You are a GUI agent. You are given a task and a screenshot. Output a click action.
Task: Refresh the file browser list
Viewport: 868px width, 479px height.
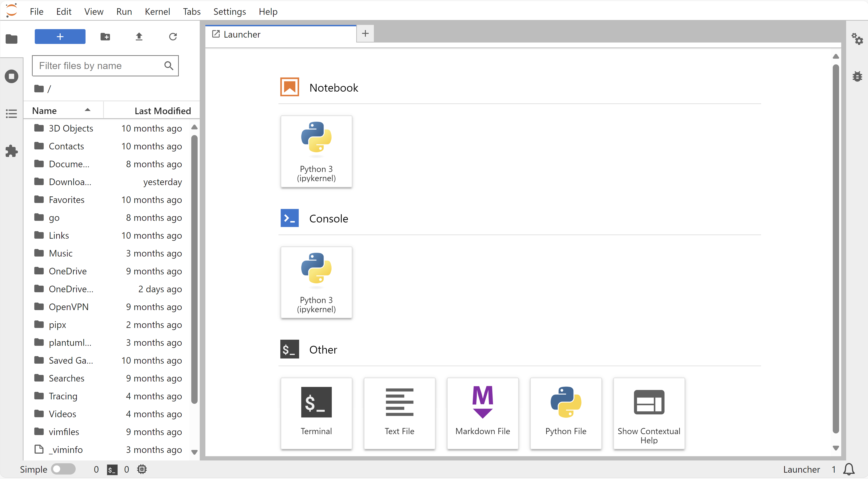coord(173,36)
